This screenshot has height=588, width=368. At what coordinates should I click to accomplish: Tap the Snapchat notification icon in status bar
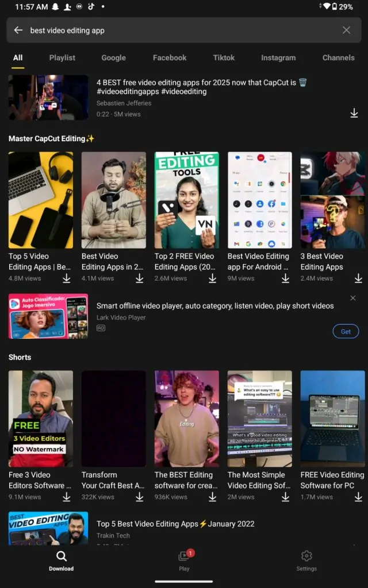55,7
